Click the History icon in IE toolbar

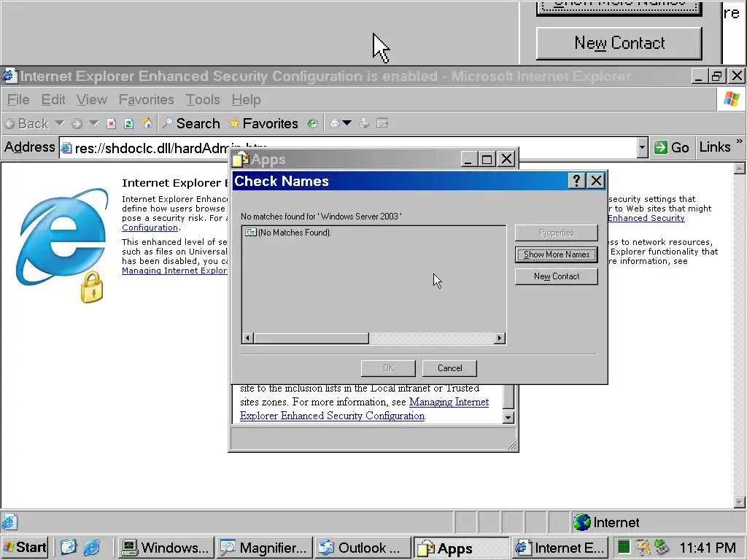click(312, 124)
